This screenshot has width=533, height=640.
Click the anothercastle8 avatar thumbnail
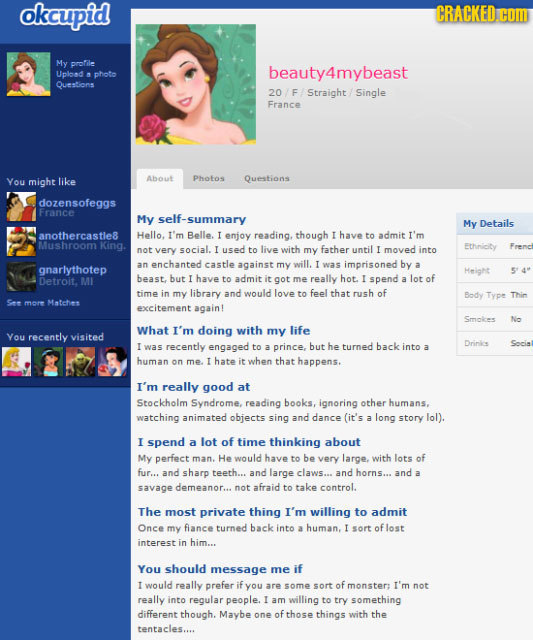(21, 242)
